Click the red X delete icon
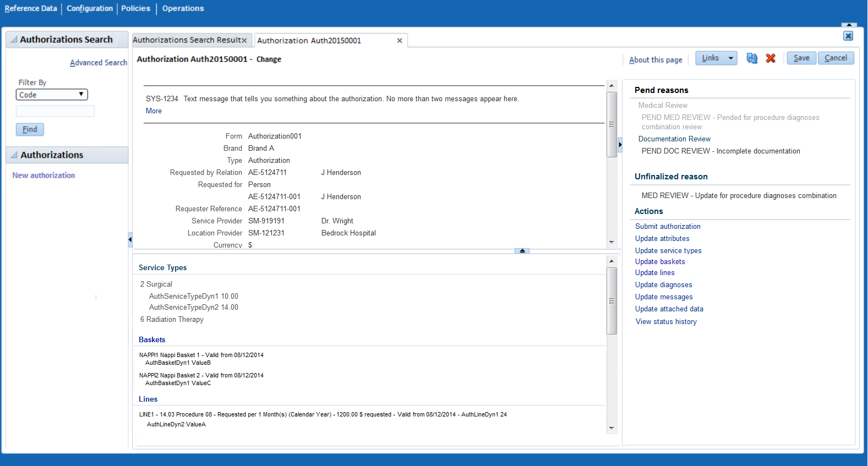Viewport: 868px width, 466px height. pyautogui.click(x=771, y=58)
